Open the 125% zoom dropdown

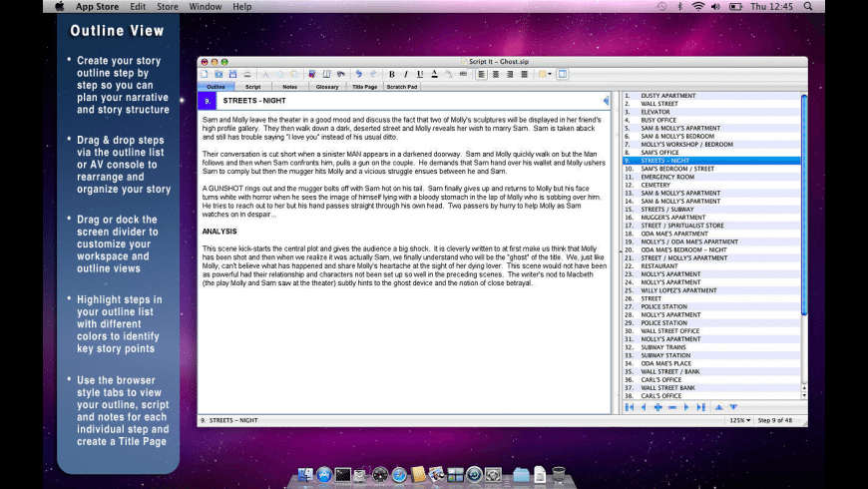pyautogui.click(x=739, y=420)
